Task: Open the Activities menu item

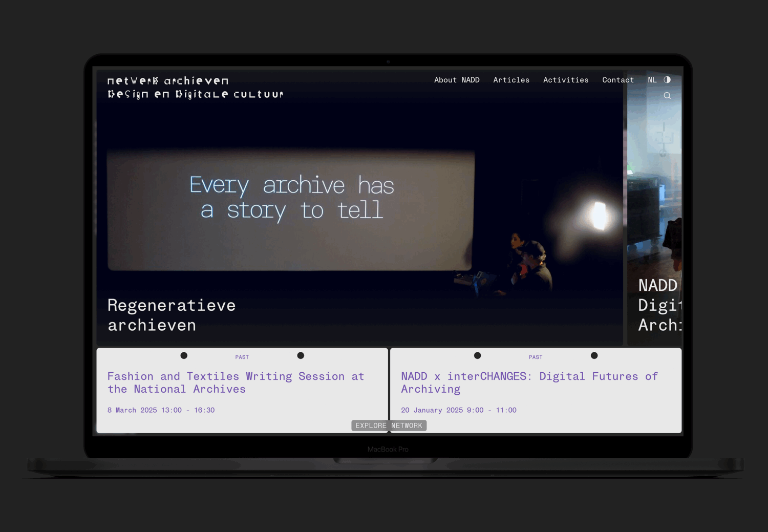Action: tap(566, 80)
